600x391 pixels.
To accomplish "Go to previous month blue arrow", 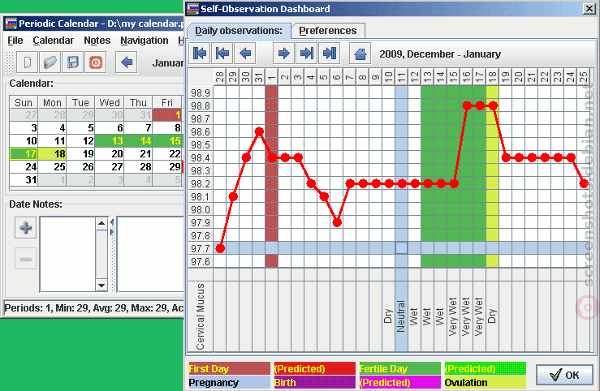I will (127, 62).
